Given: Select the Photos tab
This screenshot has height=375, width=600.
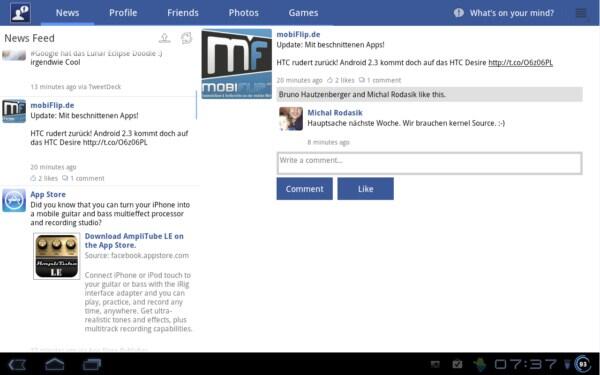Looking at the screenshot, I should [243, 13].
